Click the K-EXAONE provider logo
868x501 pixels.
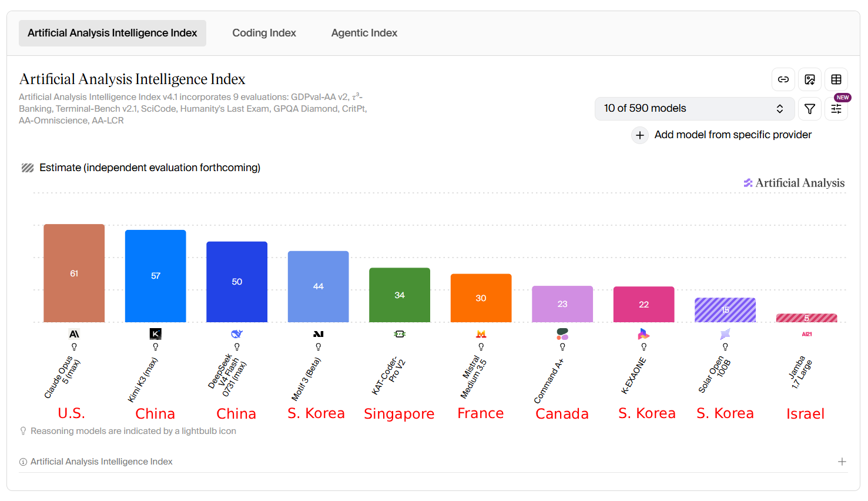point(644,334)
